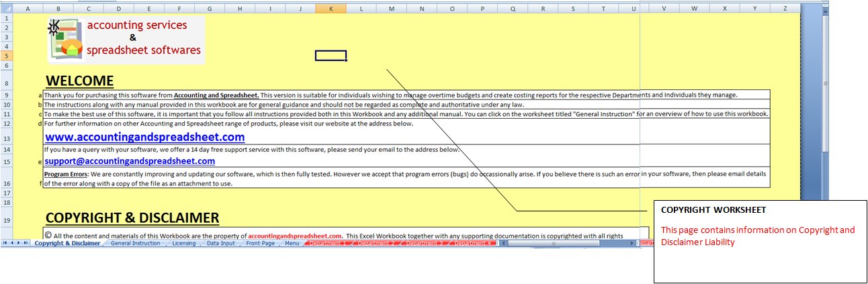The width and height of the screenshot is (868, 284).
Task: Click the support@accountingandspreadsheet.com email link
Action: (x=130, y=161)
